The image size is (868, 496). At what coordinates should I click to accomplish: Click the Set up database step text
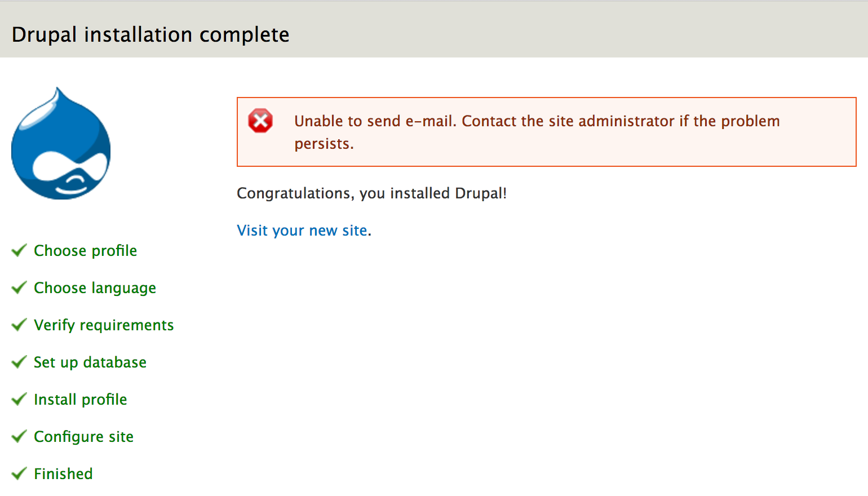[x=90, y=362]
